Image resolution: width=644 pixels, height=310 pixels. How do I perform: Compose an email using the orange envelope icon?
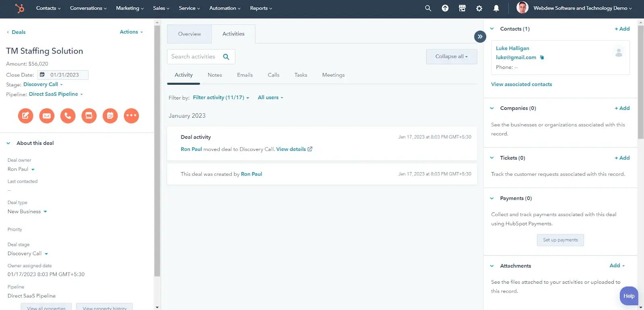click(x=47, y=116)
